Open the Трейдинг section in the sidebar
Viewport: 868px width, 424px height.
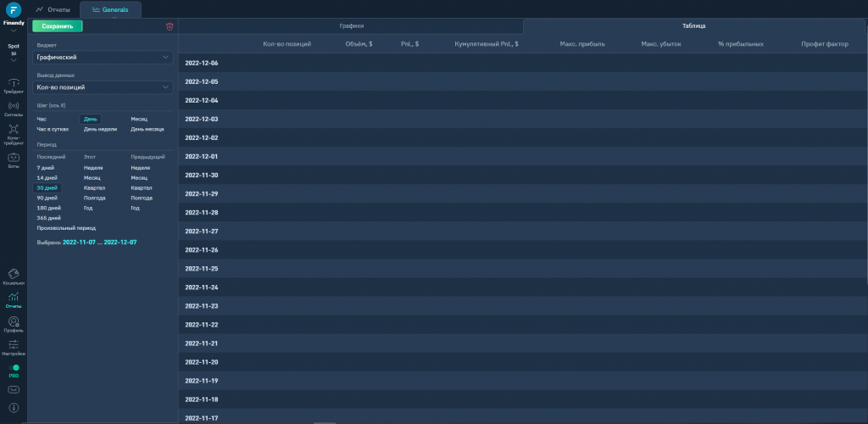click(14, 86)
